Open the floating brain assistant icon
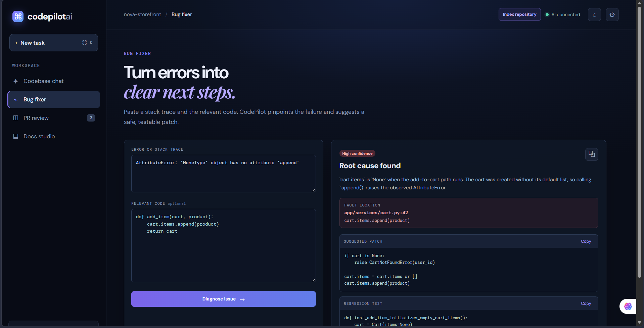Screen dimensions: 644x328 (628, 306)
